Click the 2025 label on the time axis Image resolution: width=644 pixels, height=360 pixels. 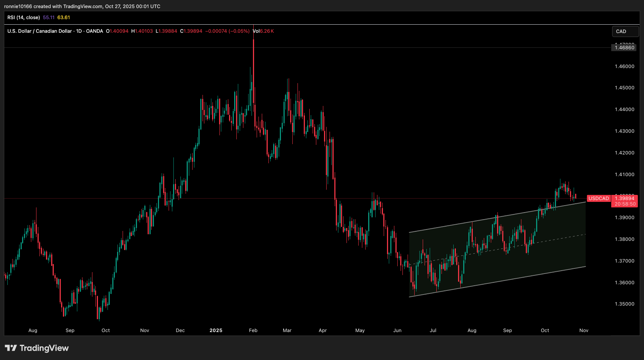216,330
